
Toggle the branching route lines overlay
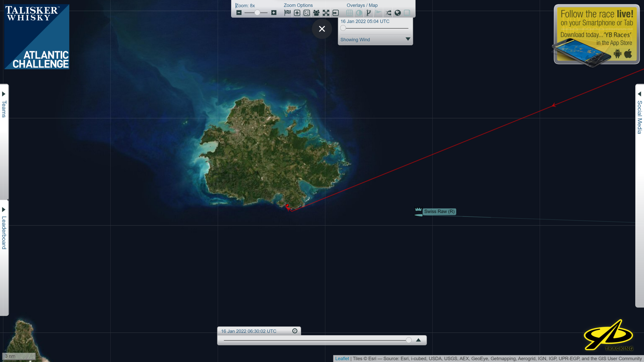pos(369,13)
